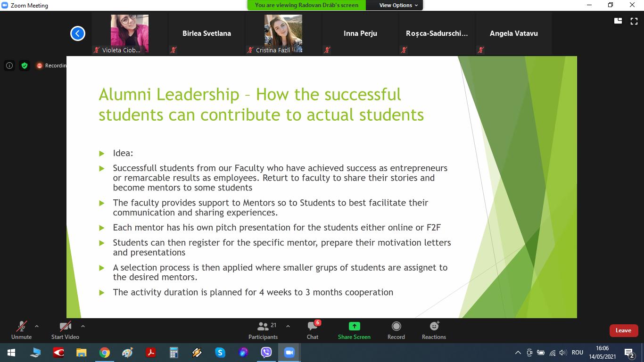Open the red app icon on the taskbar
The height and width of the screenshot is (362, 644).
click(x=58, y=353)
